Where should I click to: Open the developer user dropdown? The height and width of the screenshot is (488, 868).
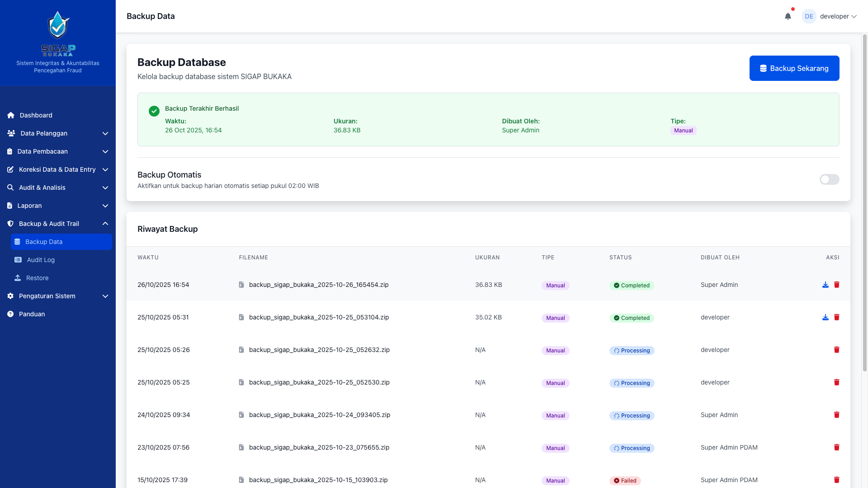point(834,16)
